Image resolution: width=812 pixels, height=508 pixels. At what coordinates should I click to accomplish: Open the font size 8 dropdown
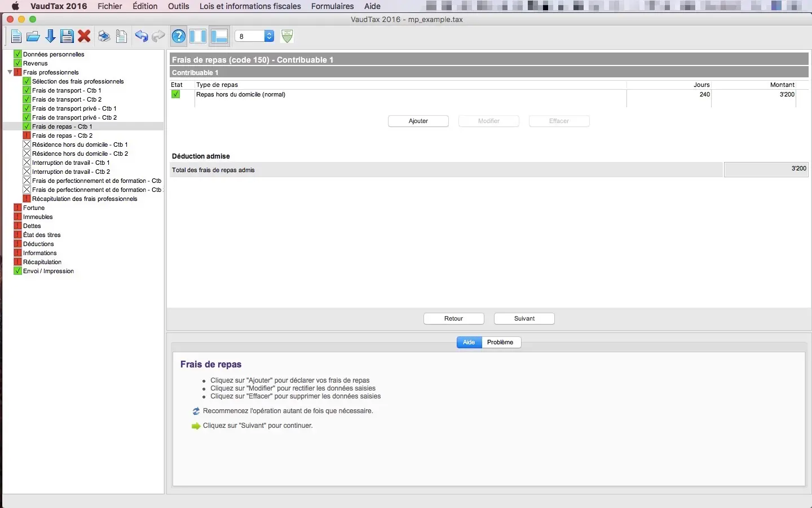pyautogui.click(x=254, y=36)
